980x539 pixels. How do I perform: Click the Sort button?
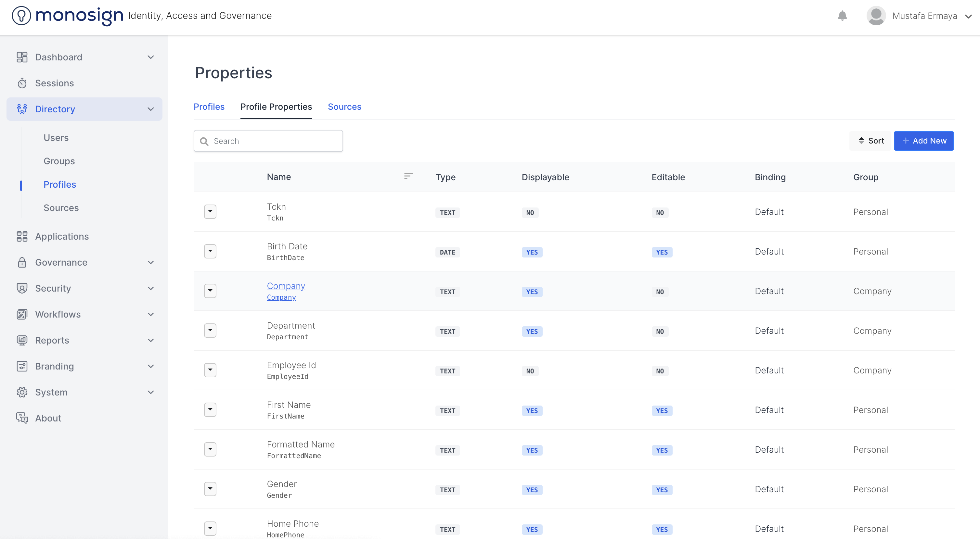pos(870,141)
